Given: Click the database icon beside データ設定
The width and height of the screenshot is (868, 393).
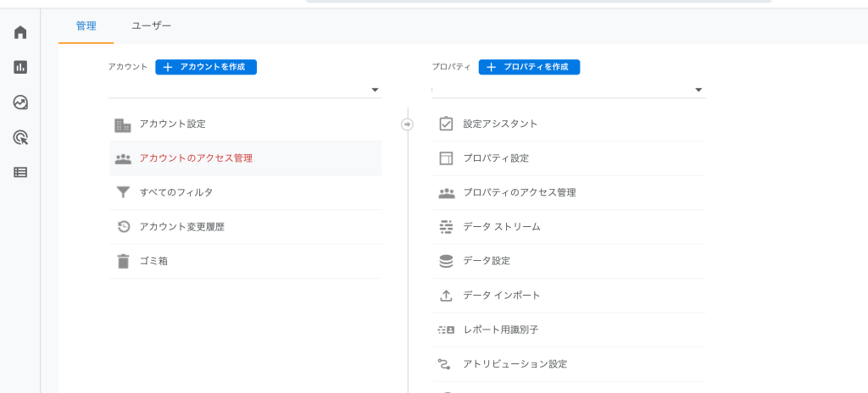Looking at the screenshot, I should (x=446, y=261).
